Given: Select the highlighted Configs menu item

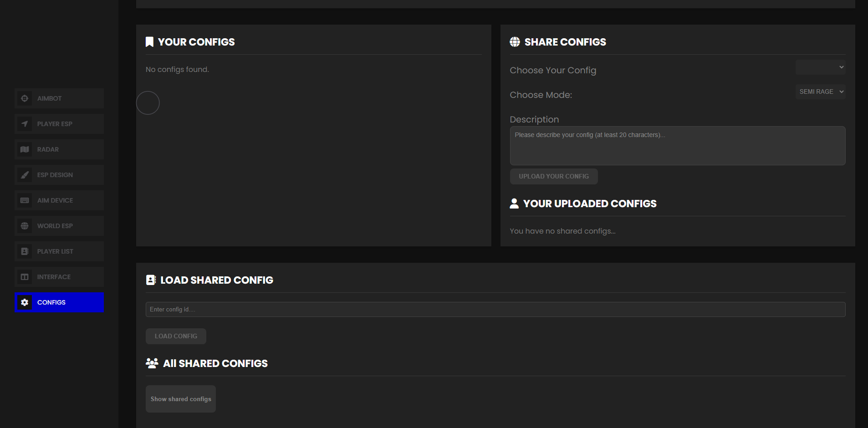Looking at the screenshot, I should pyautogui.click(x=59, y=302).
